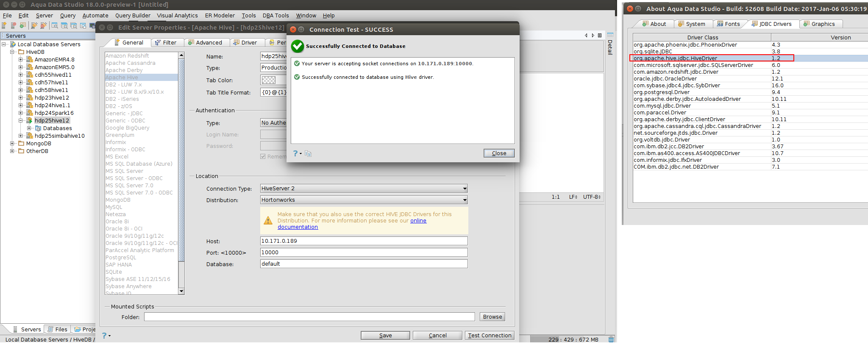Pick the Tab Color swatch
868x350 pixels.
pos(269,80)
